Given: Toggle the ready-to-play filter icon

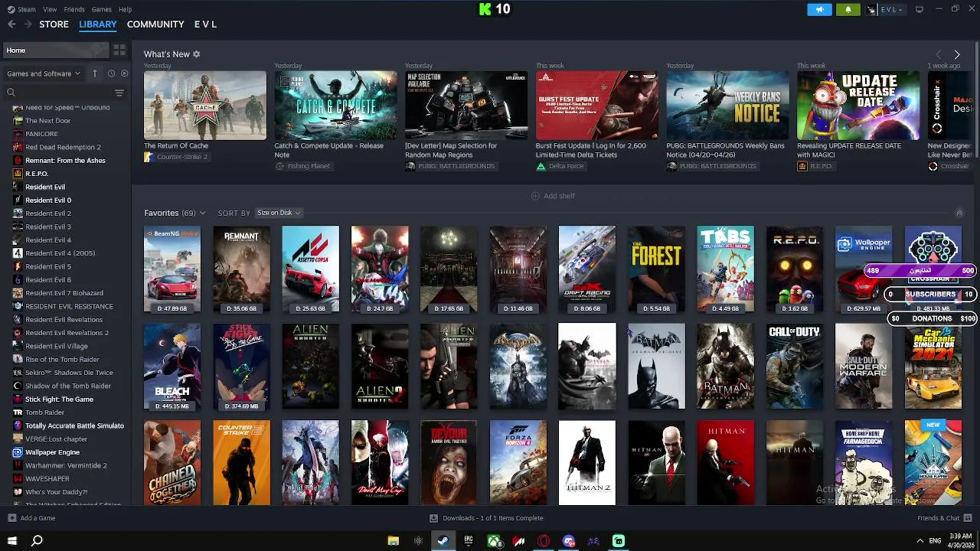Looking at the screenshot, I should [x=125, y=73].
